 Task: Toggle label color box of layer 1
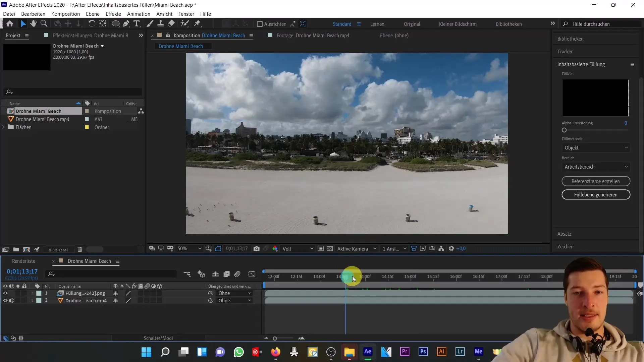tap(39, 293)
